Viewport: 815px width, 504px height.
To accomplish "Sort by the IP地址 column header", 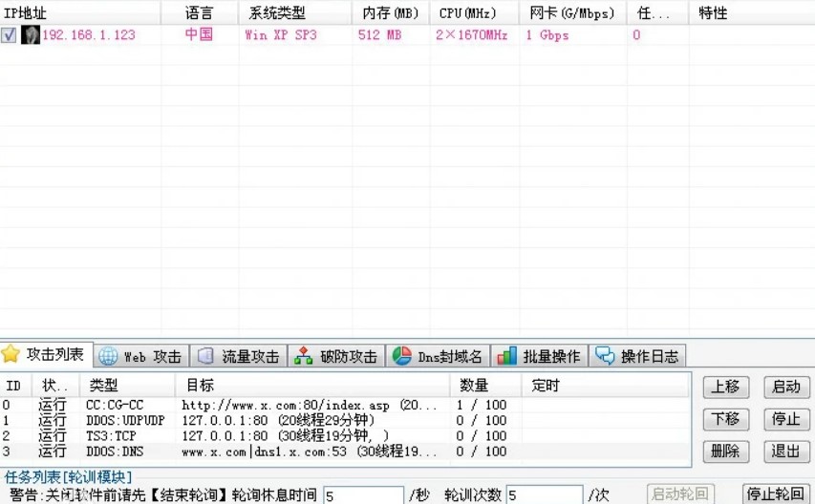I will pos(80,12).
